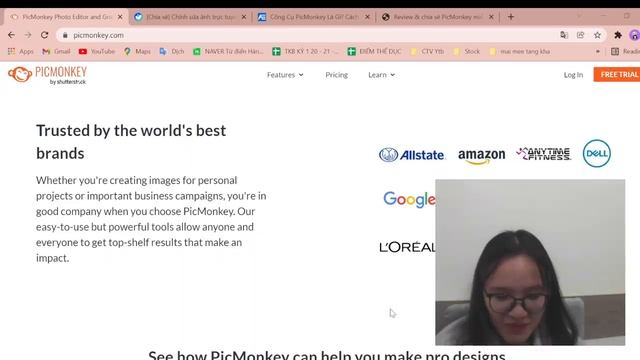Click the L'Oréal brand logo
The width and height of the screenshot is (640, 360).
pos(407,247)
